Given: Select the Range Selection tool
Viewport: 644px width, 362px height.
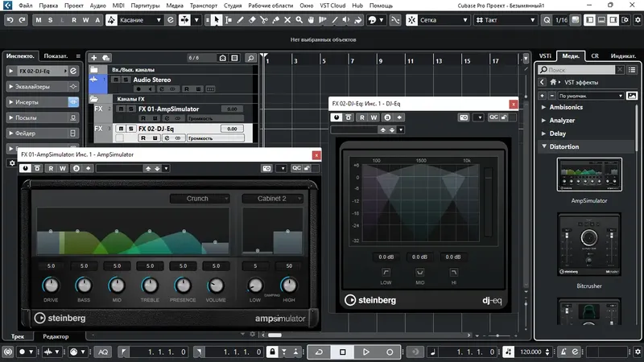Looking at the screenshot, I should 229,19.
